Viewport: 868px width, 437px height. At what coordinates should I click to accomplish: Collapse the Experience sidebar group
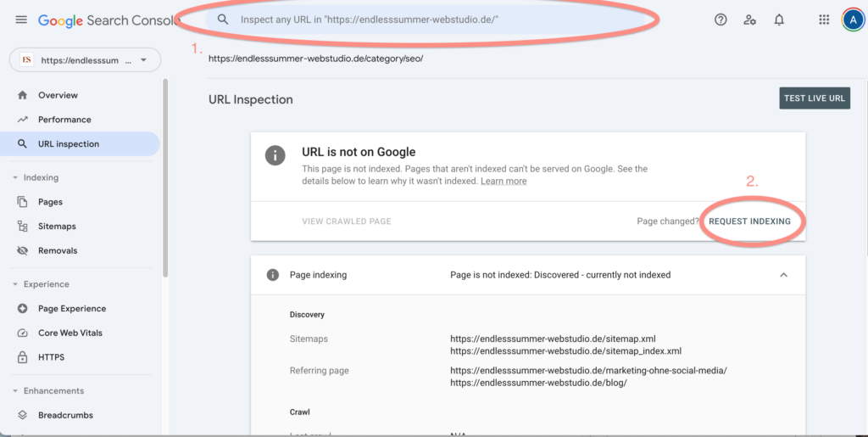[x=15, y=284]
